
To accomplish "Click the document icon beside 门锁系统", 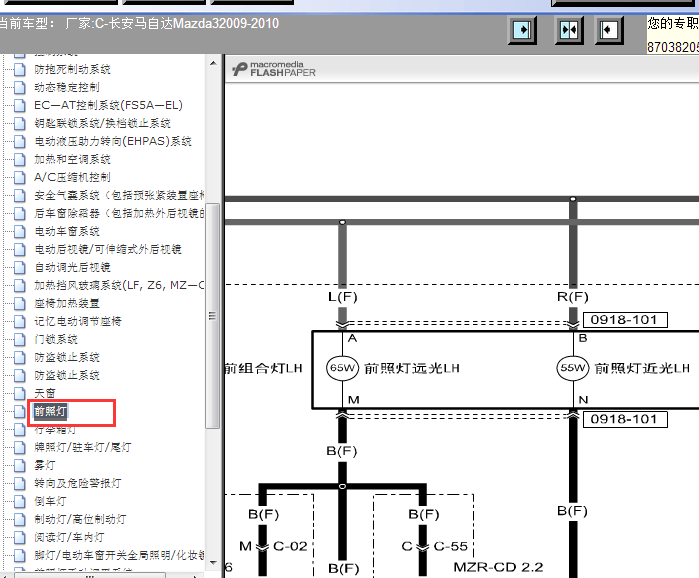I will (x=20, y=339).
